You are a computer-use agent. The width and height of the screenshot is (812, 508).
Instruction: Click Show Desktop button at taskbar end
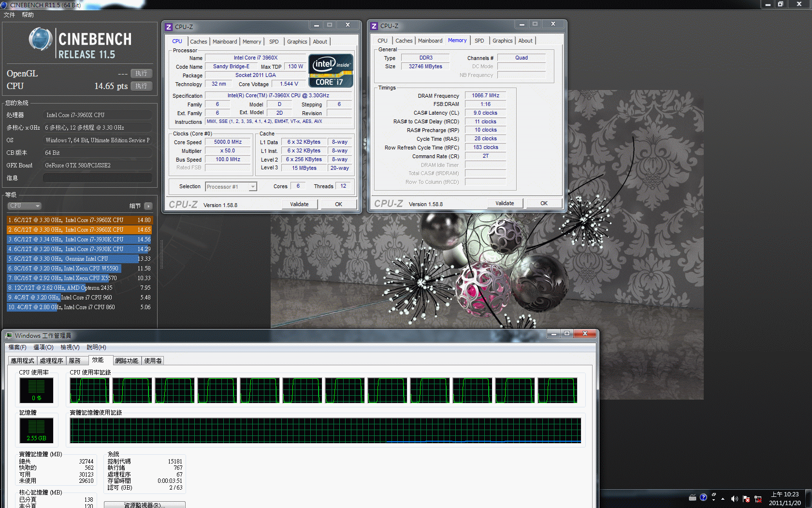(x=808, y=499)
